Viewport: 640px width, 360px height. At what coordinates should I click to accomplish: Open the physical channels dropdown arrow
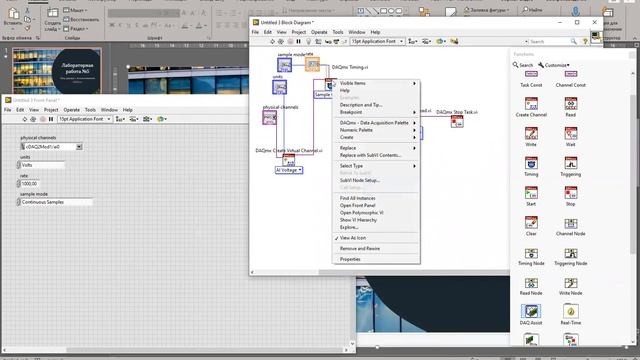pos(79,147)
